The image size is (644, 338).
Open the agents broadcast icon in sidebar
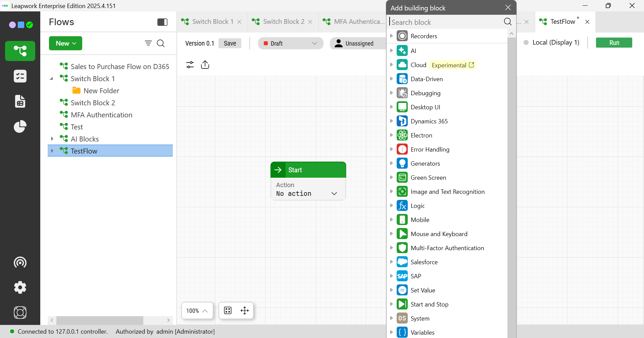[20, 262]
